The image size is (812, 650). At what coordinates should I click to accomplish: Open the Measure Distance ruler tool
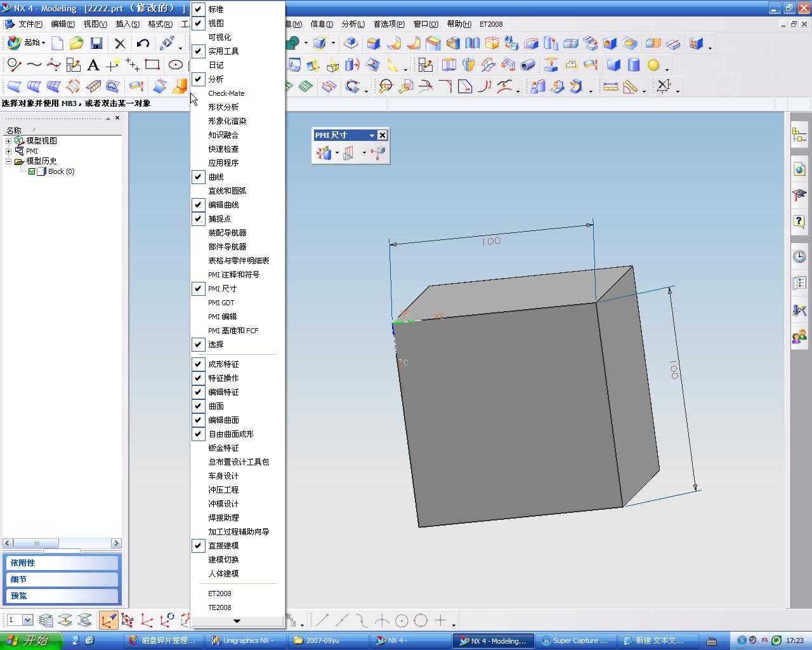click(610, 86)
